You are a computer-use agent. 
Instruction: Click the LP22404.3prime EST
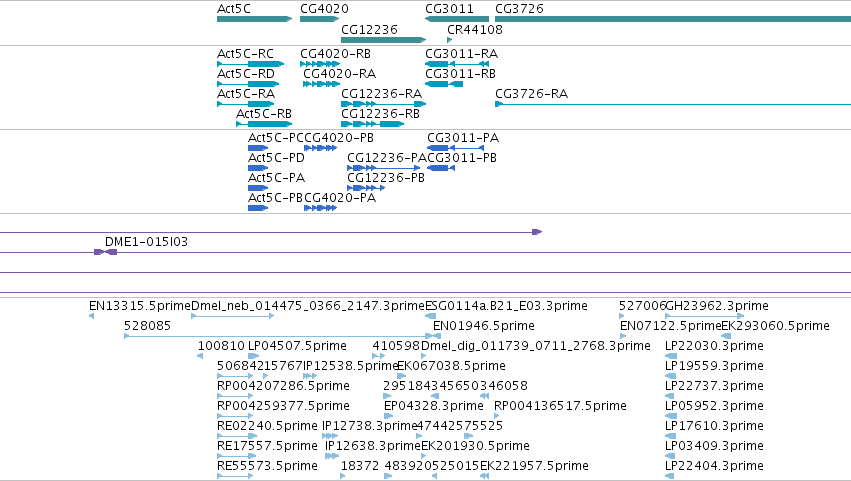(x=670, y=477)
